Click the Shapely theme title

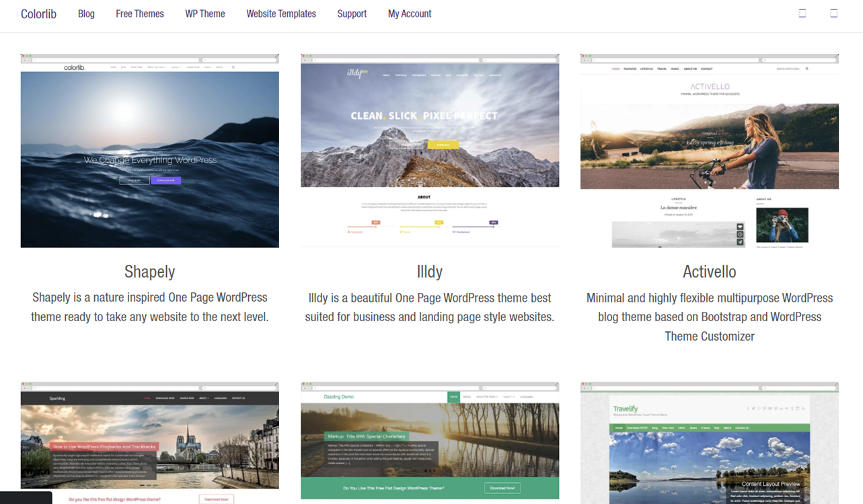coord(150,271)
